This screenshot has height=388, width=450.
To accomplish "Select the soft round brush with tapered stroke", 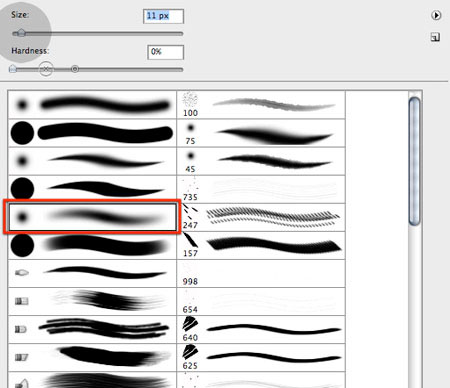I will [92, 161].
